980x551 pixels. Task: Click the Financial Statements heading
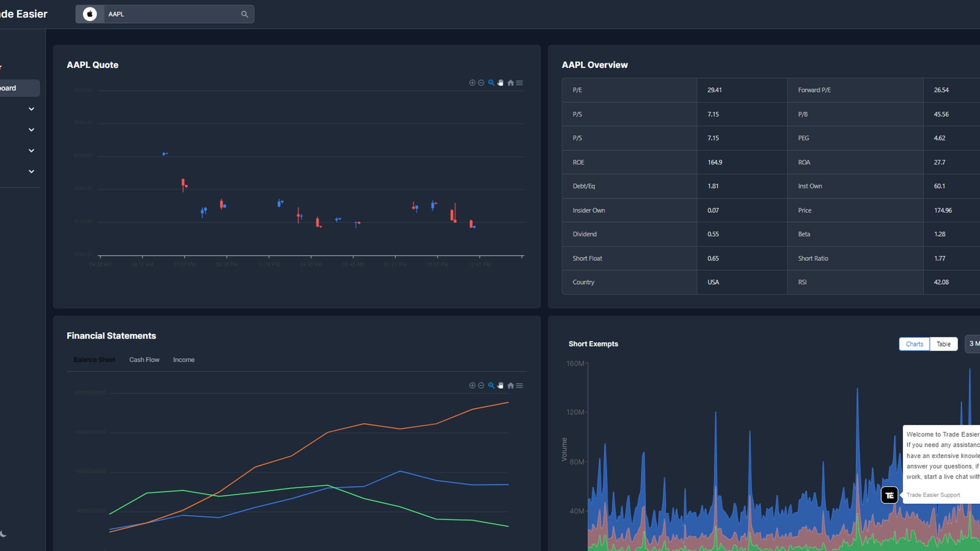click(x=111, y=336)
